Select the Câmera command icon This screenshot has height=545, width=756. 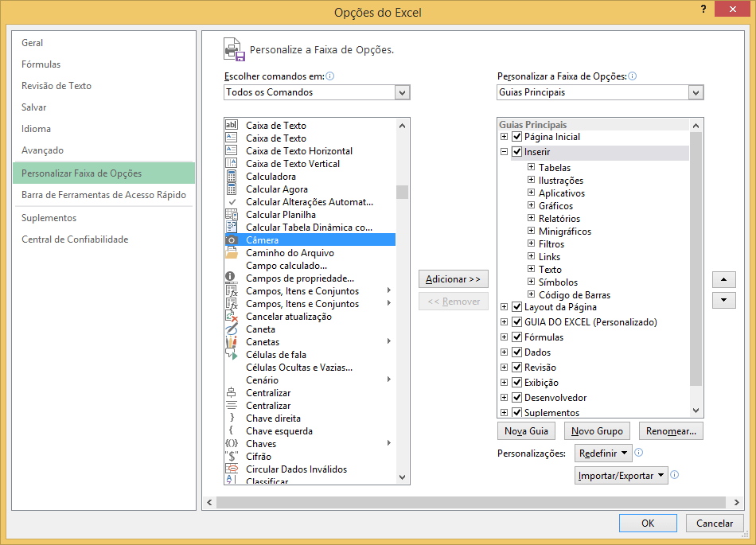click(x=232, y=240)
